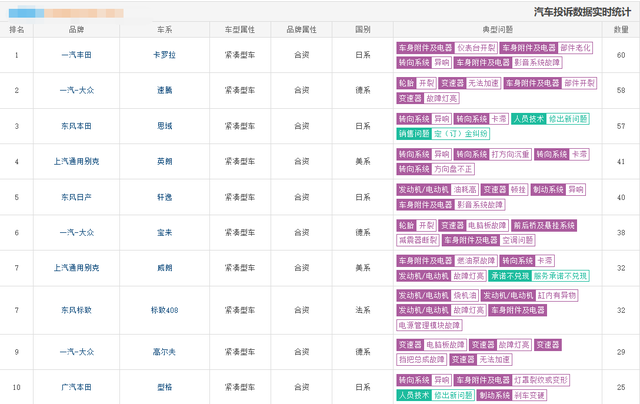Click the 一汽-大众 brand in 速腾 row

tap(76, 90)
